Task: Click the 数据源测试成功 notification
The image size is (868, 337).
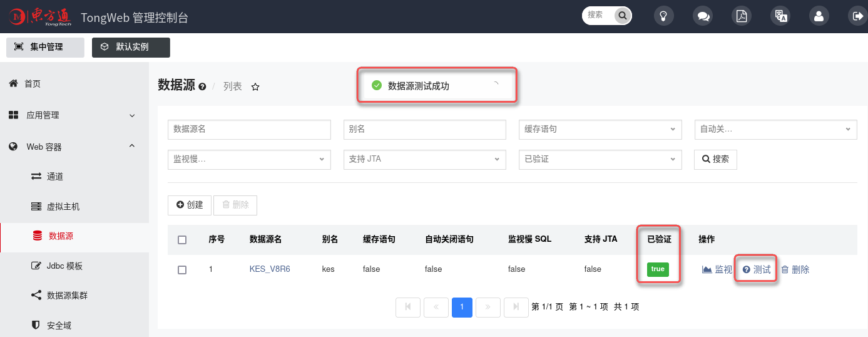Action: click(x=437, y=86)
